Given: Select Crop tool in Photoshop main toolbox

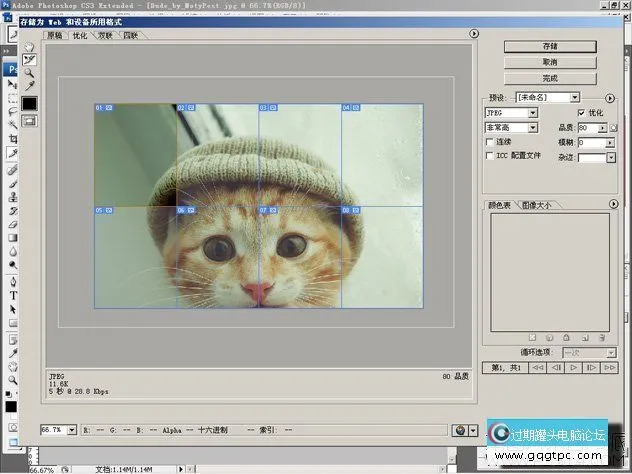Looking at the screenshot, I should tap(13, 139).
